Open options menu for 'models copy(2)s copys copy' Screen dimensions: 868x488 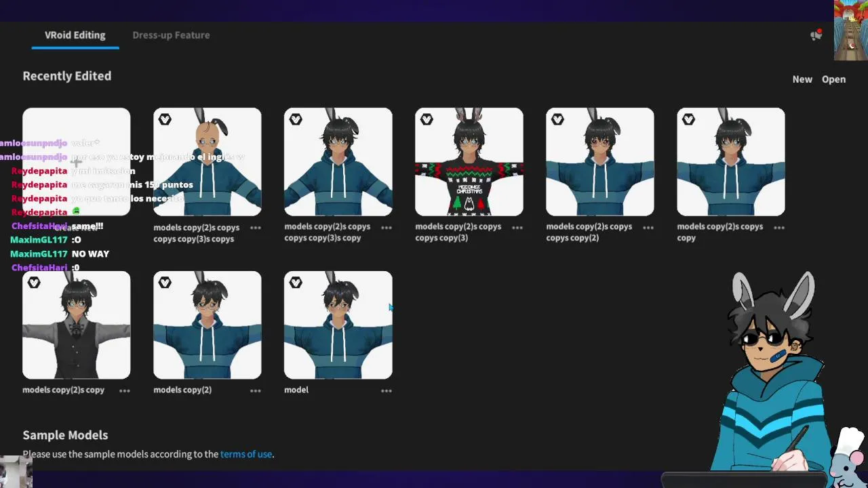[779, 228]
